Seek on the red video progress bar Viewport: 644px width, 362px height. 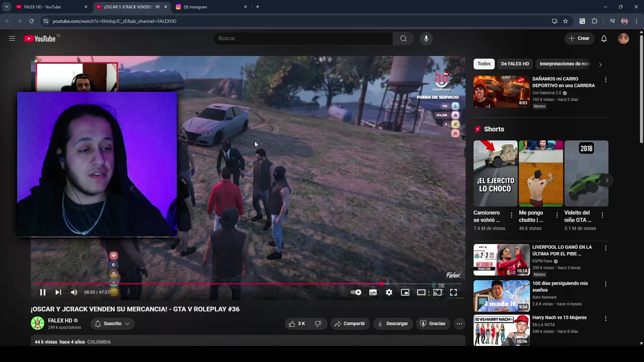coord(248,284)
